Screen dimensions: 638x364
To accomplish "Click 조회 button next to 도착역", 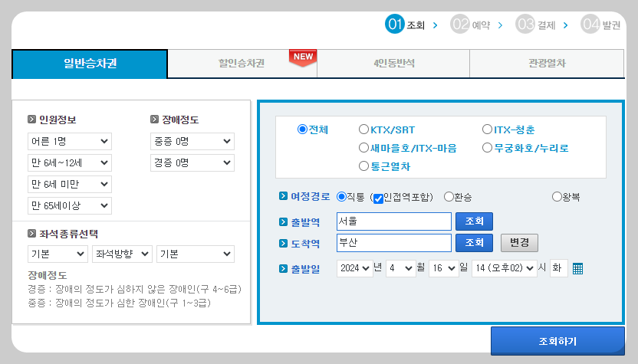I will pos(474,243).
